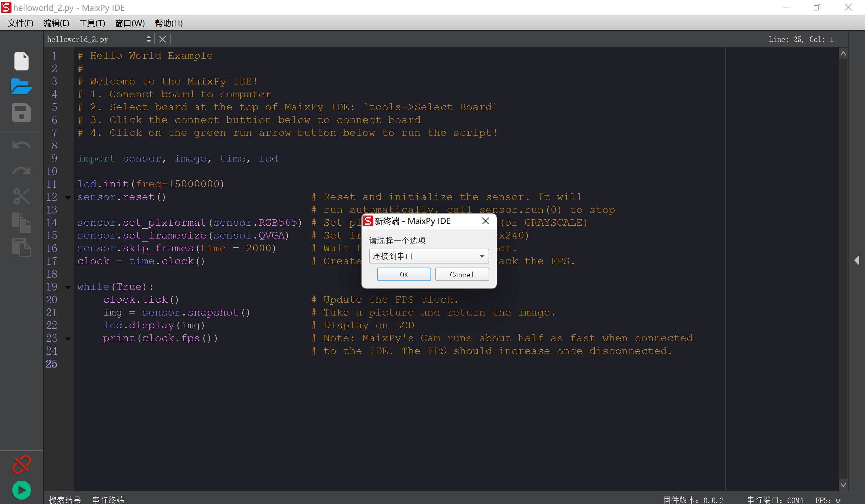Expand the right side panel arrow
This screenshot has height=504, width=865.
point(857,260)
